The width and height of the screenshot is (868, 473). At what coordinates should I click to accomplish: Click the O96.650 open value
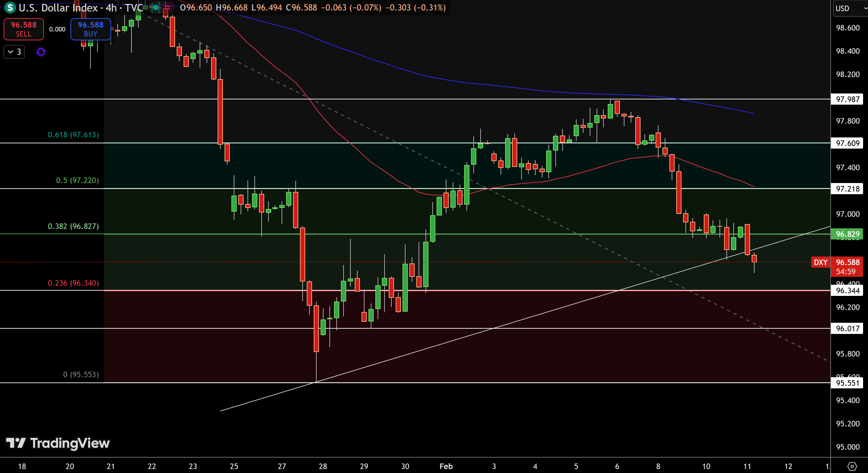pos(196,8)
